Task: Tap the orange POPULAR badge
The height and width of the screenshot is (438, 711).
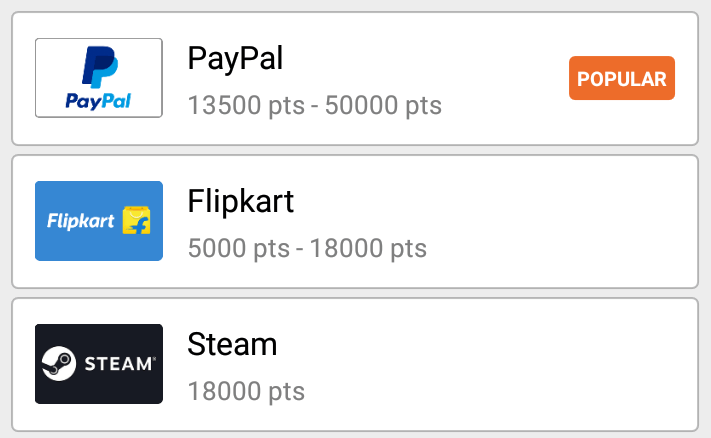Action: point(622,79)
